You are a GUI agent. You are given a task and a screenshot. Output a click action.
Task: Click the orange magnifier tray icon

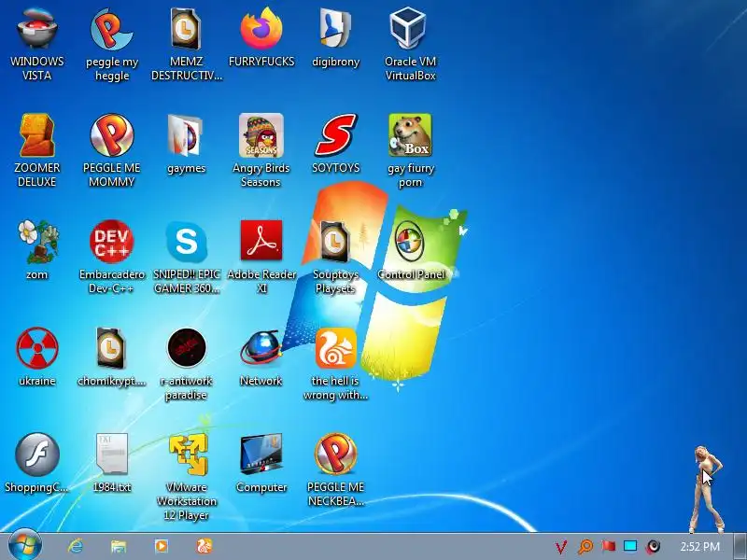point(585,547)
